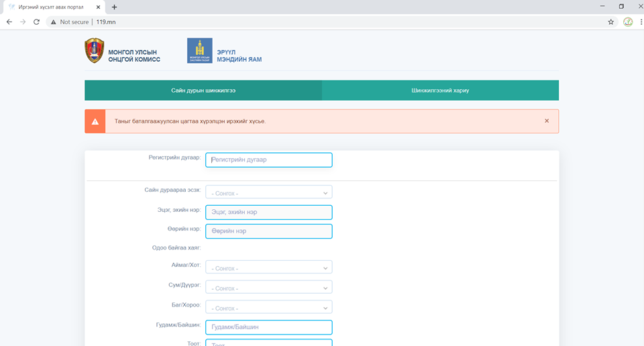The width and height of the screenshot is (644, 346).
Task: Reload the page
Action: click(x=36, y=21)
